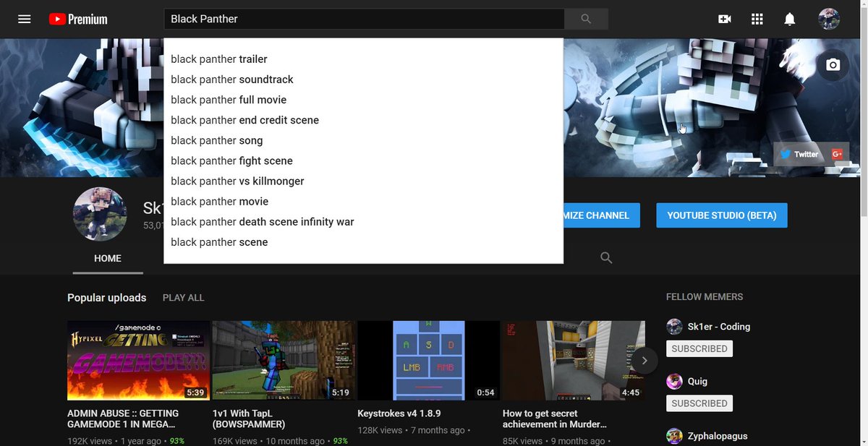
Task: Open Sk1er - Coding channel avatar
Action: click(x=674, y=327)
